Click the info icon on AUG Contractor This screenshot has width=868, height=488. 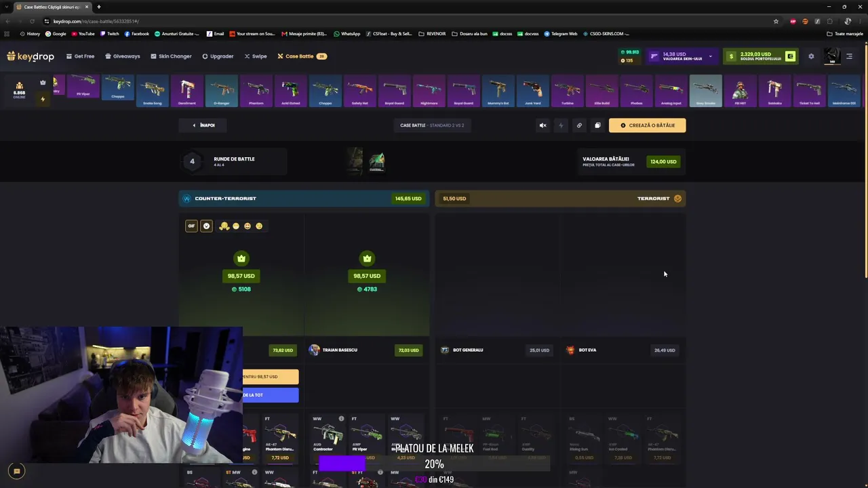[341, 419]
